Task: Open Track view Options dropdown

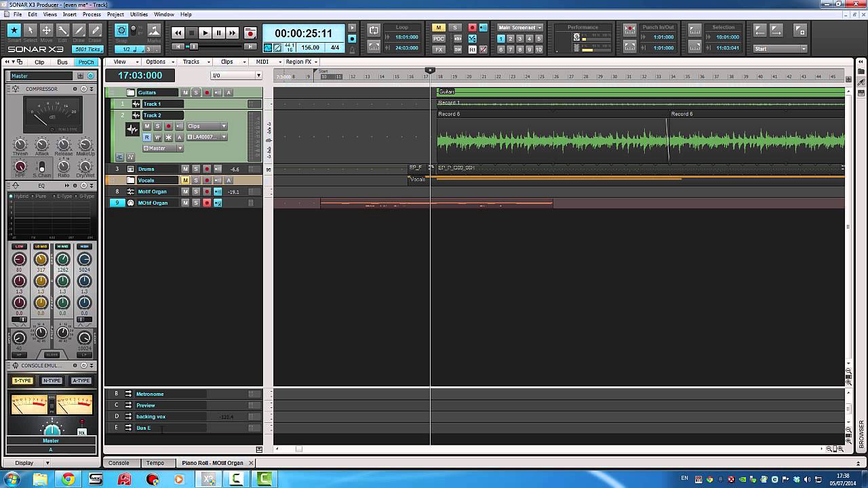Action: pos(159,62)
